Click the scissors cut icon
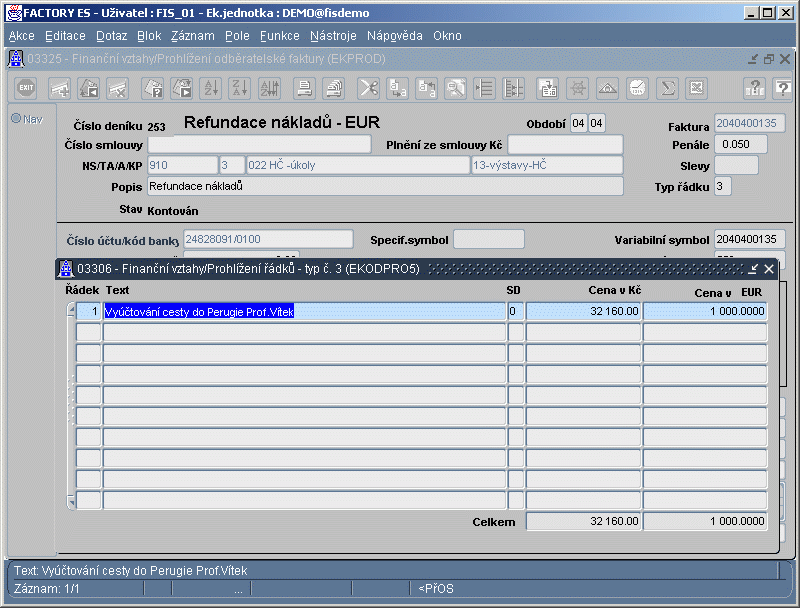 [368, 89]
